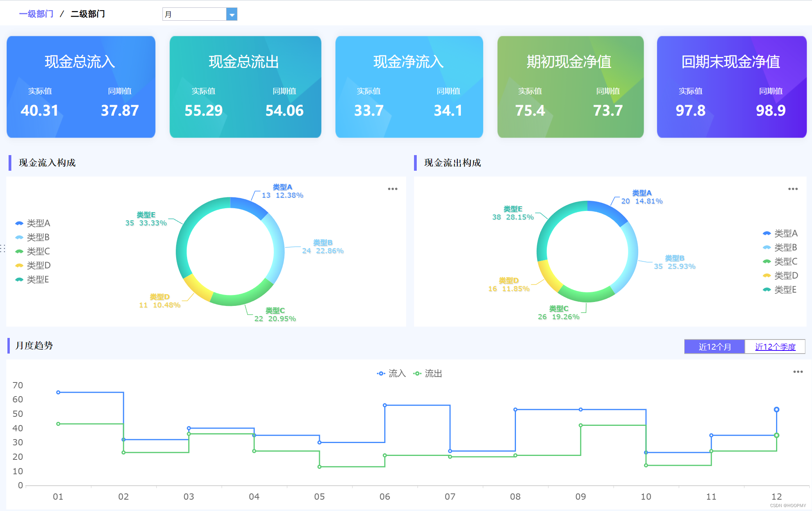Image resolution: width=812 pixels, height=511 pixels.
Task: Click the 月 period combo box field
Action: coord(194,15)
